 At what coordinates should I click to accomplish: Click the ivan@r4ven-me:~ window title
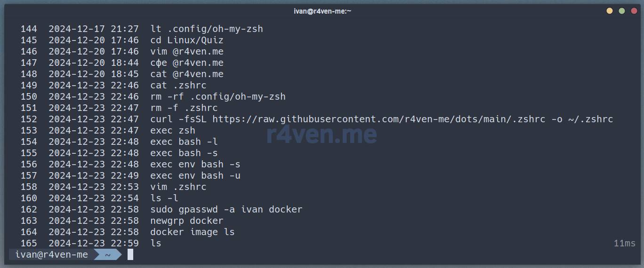click(x=322, y=11)
